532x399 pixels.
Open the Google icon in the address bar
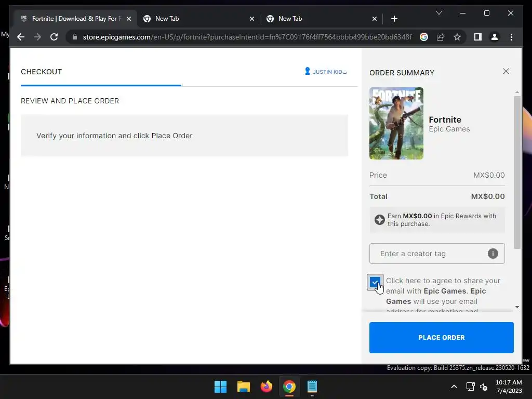424,37
